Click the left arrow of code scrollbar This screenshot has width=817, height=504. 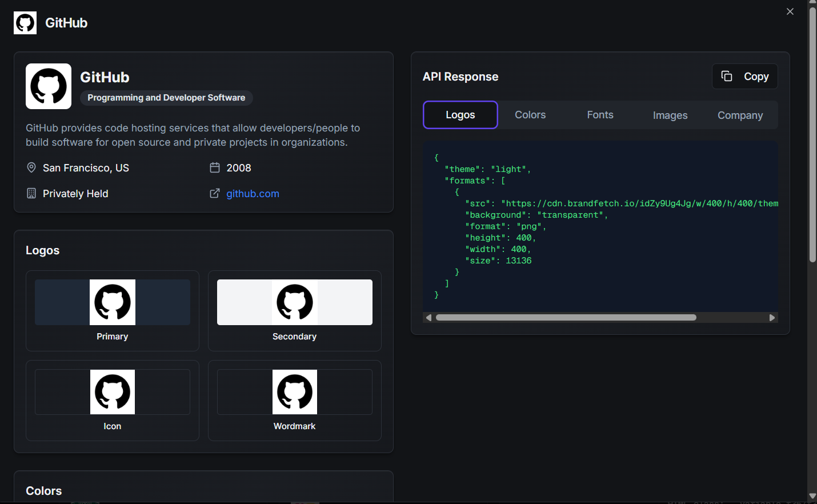click(x=428, y=318)
